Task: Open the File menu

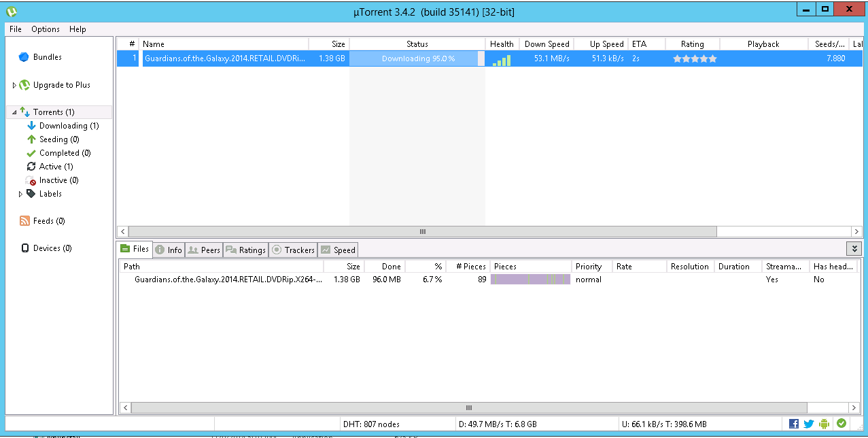Action: (16, 29)
